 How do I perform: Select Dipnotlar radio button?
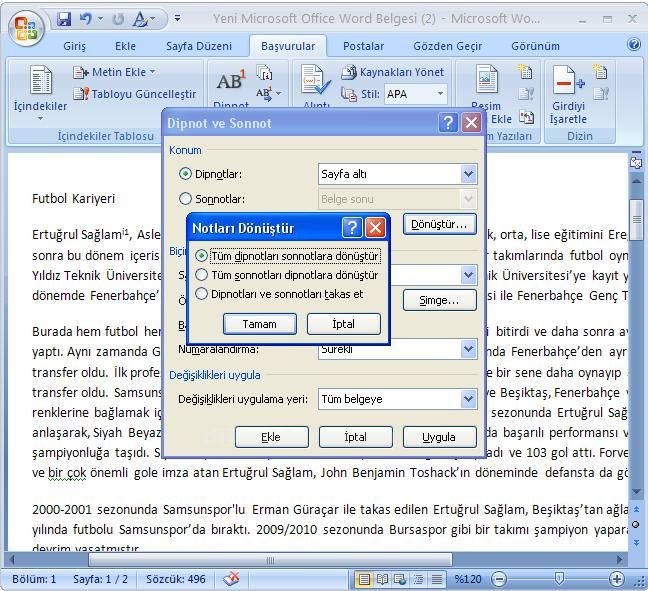[185, 174]
